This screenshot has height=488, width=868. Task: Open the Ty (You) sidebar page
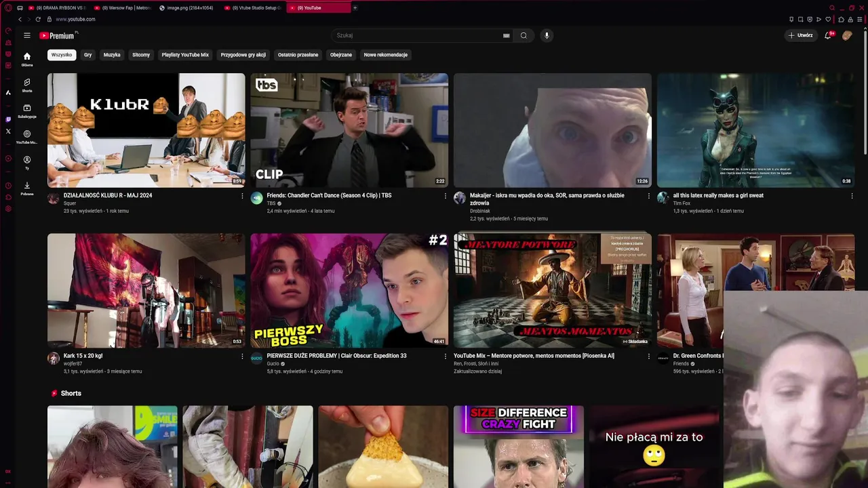(x=27, y=162)
